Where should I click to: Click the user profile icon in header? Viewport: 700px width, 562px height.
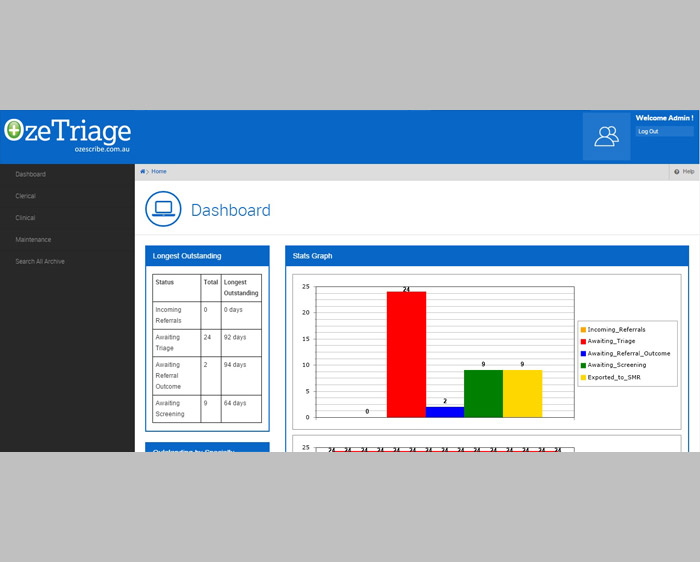pyautogui.click(x=606, y=136)
